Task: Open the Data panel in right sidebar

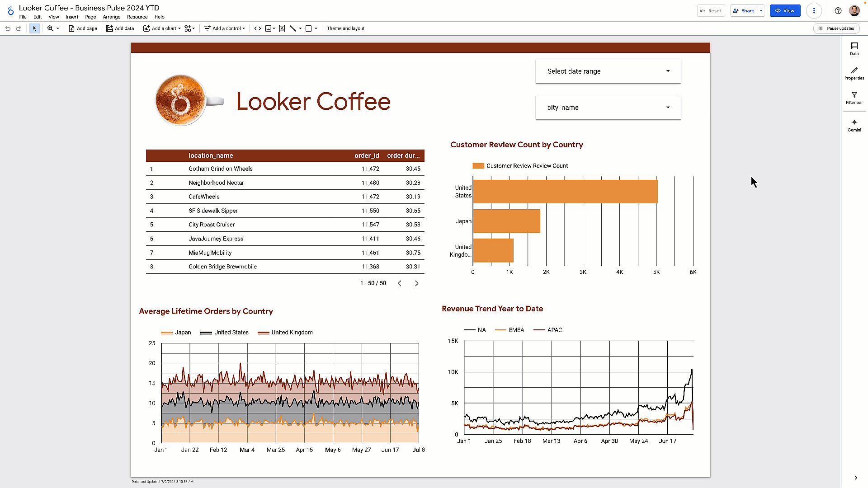Action: [854, 48]
